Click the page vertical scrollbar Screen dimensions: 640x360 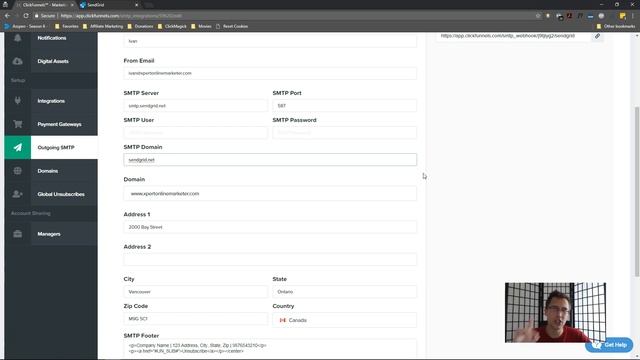click(637, 192)
